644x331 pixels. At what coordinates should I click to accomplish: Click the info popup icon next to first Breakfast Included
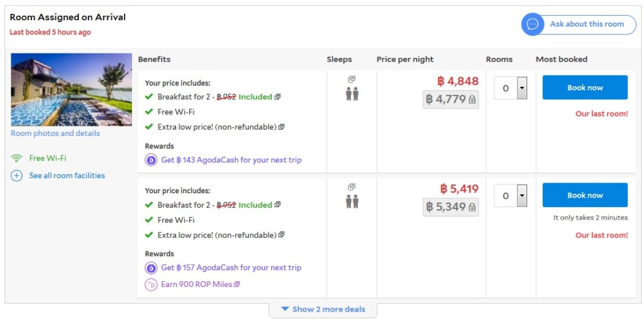pos(278,97)
